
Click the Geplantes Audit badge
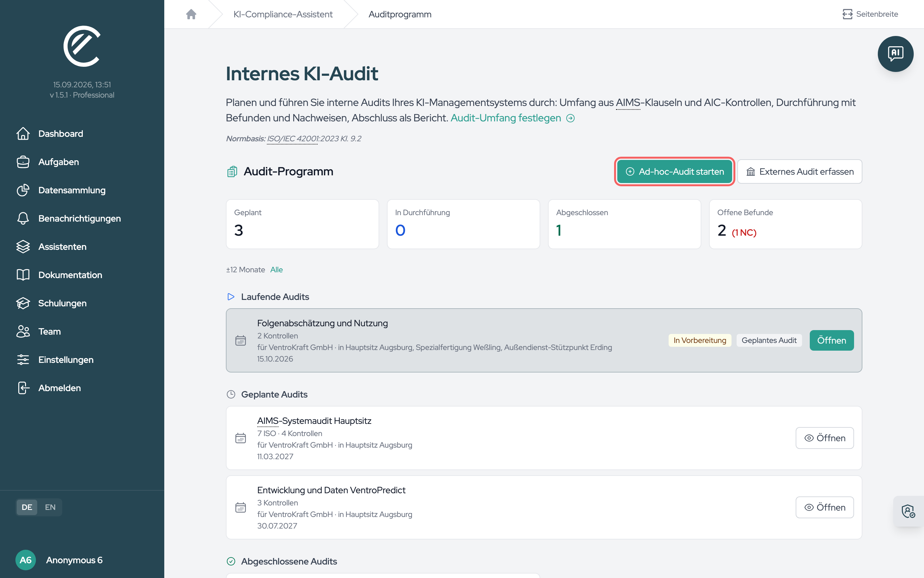(769, 340)
